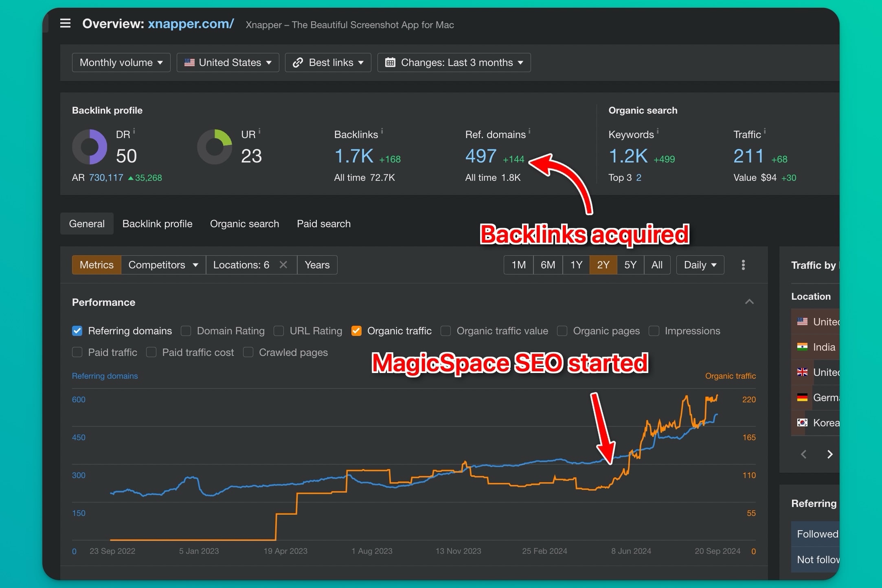Screen dimensions: 882x588
Task: Open the Monthly volume dropdown
Action: 121,62
